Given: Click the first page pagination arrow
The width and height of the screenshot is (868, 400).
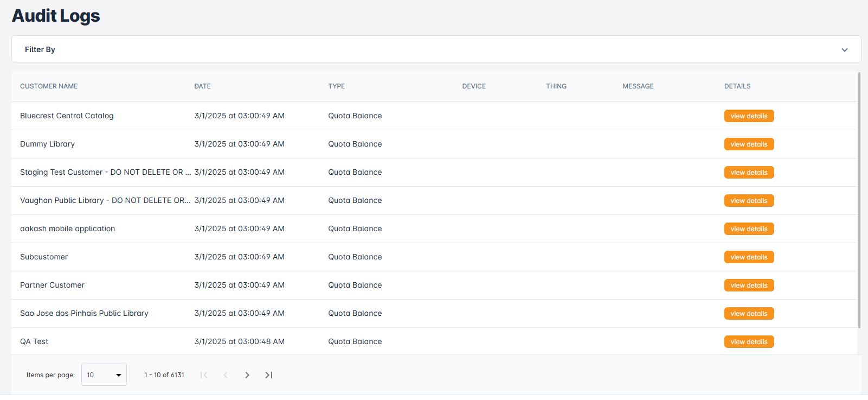Looking at the screenshot, I should point(204,375).
